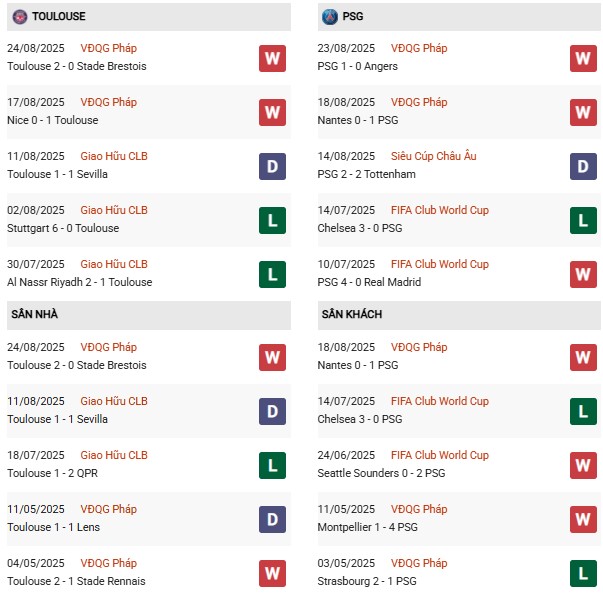Click the L badge for Toulouse 1-2 QPR
Viewport: 603px width, 597px height.
point(272,465)
